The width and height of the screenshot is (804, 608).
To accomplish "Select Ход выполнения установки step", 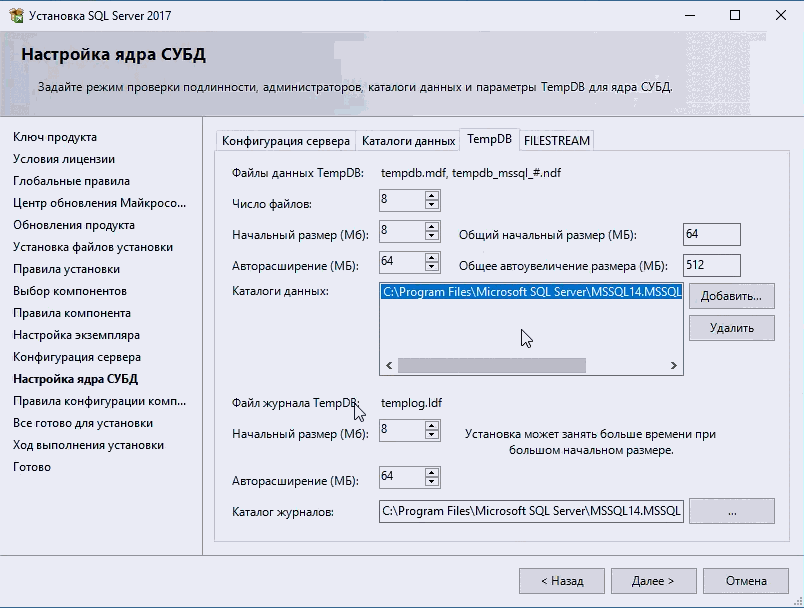I will (x=89, y=445).
